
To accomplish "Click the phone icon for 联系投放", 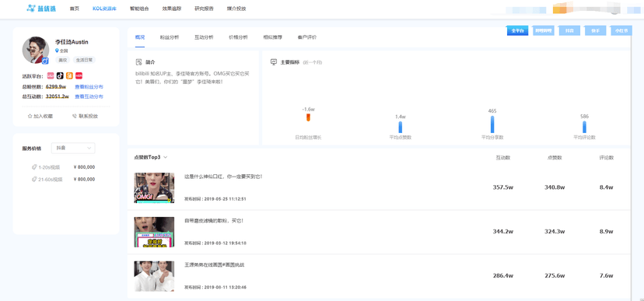I will click(x=75, y=116).
